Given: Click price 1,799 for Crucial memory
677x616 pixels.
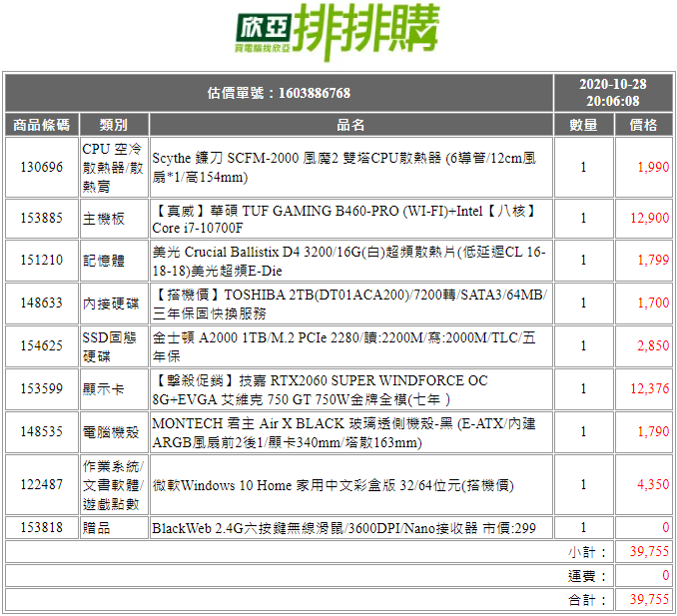Looking at the screenshot, I should coord(653,260).
